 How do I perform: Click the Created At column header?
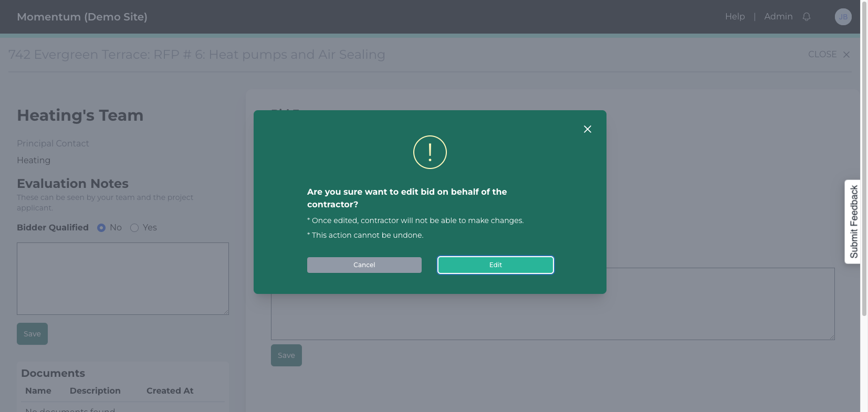tap(170, 391)
